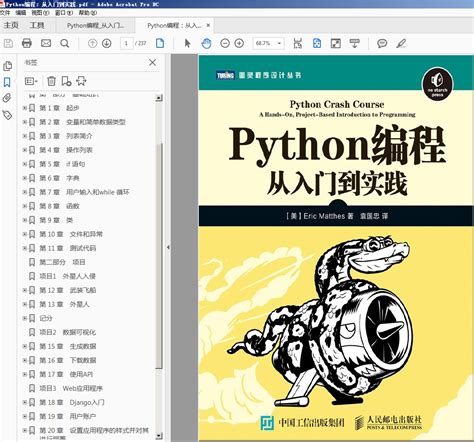This screenshot has height=442, width=474.
Task: Open the Attachments paperclip sidebar icon
Action: click(7, 98)
